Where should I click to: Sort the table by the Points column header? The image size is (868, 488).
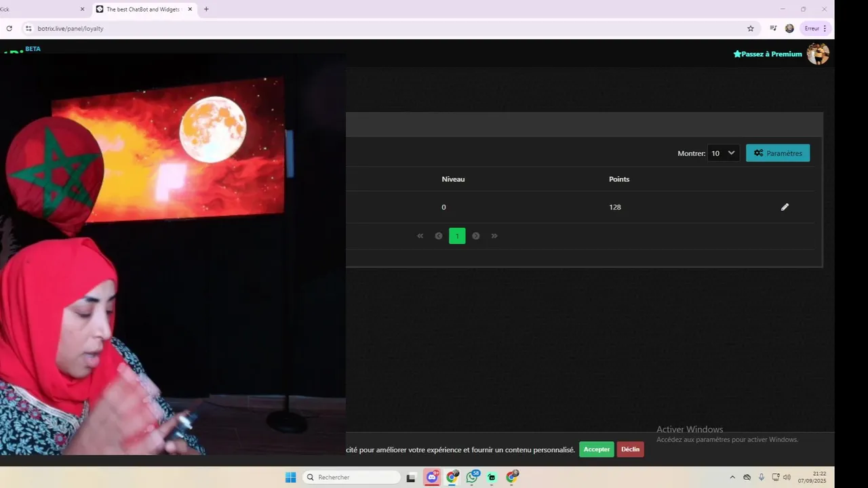[x=619, y=179]
